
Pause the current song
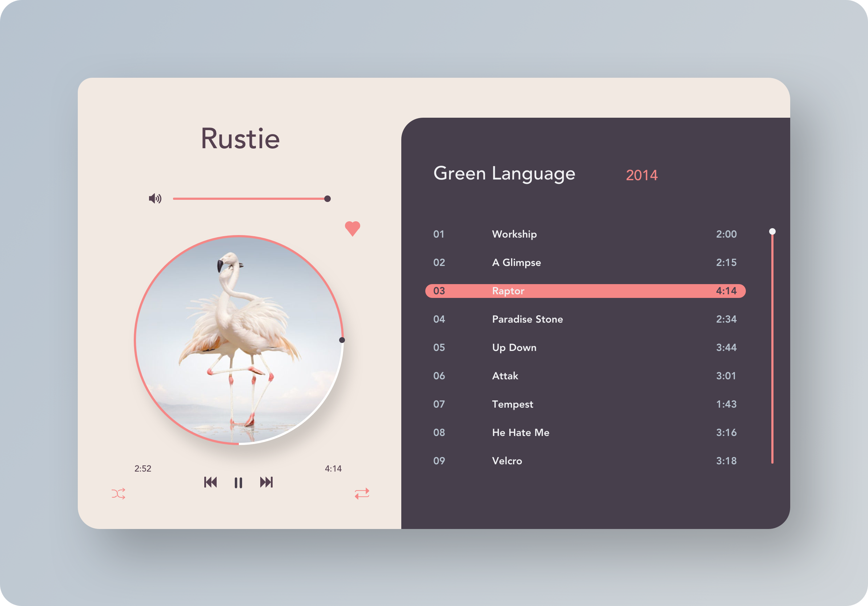[x=238, y=483]
